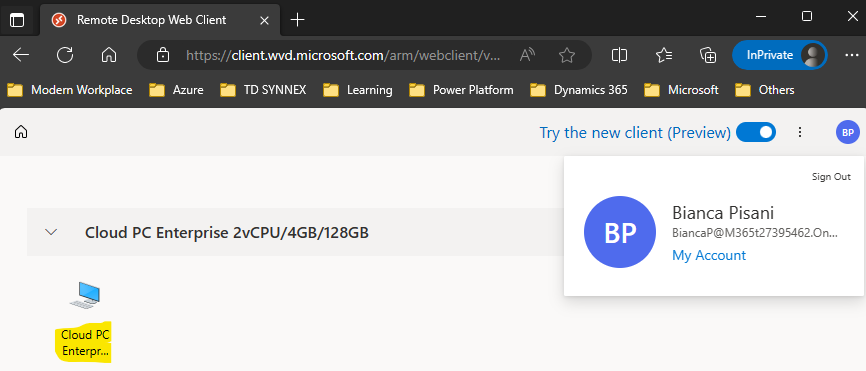The image size is (866, 371).
Task: Open Learning bookmarks folder
Action: [357, 89]
